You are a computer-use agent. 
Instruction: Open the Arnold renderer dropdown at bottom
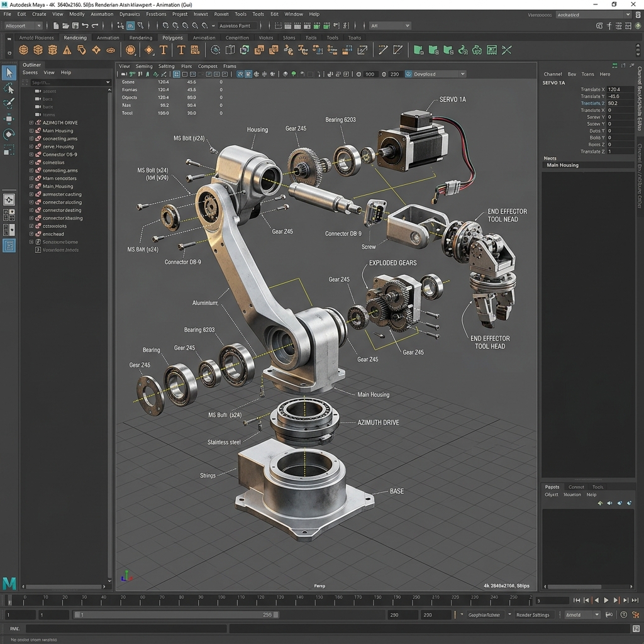(x=583, y=614)
